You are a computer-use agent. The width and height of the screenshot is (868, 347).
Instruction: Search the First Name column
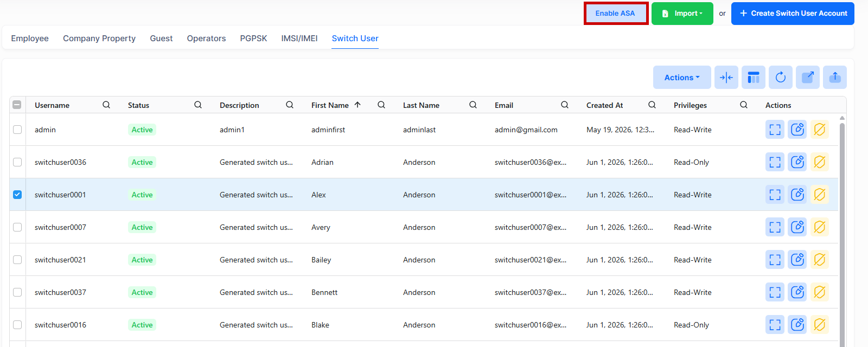pos(381,105)
